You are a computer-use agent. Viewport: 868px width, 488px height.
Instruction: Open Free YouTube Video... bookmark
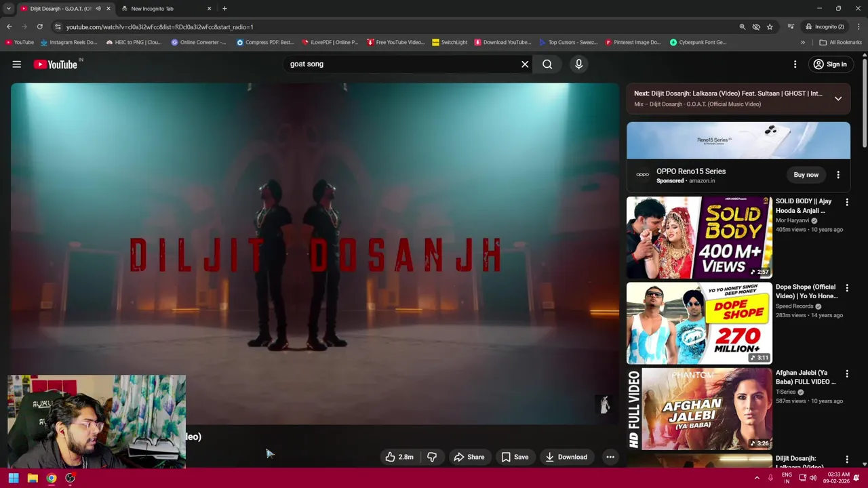[395, 42]
